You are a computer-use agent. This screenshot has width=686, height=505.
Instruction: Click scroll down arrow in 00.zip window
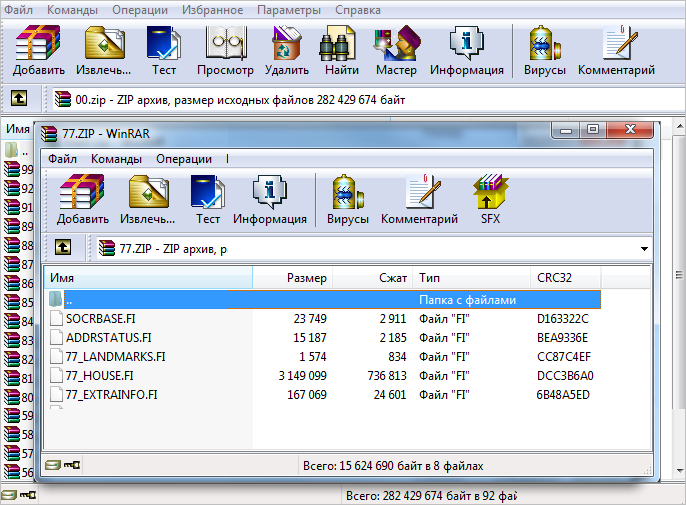[x=679, y=471]
